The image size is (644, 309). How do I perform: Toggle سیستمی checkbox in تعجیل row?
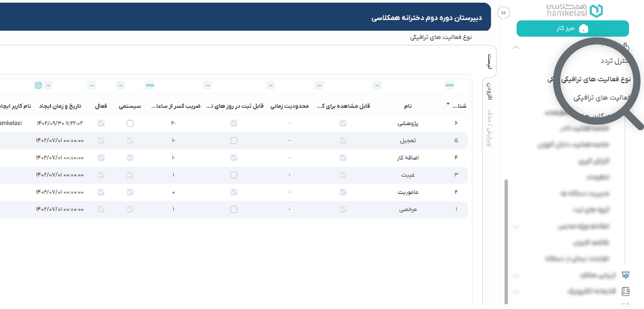tap(130, 140)
